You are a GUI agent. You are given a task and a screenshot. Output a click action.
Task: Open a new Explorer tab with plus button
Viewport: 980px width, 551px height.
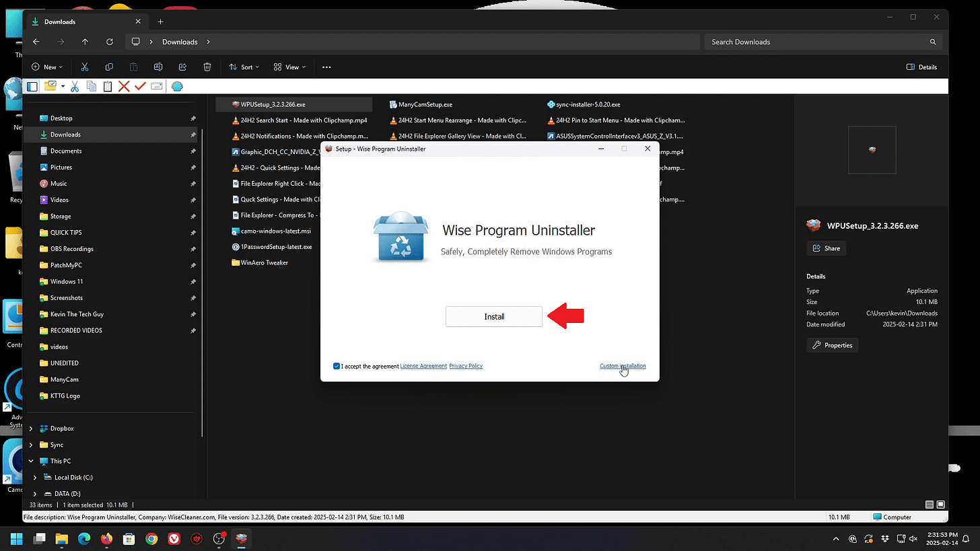160,22
